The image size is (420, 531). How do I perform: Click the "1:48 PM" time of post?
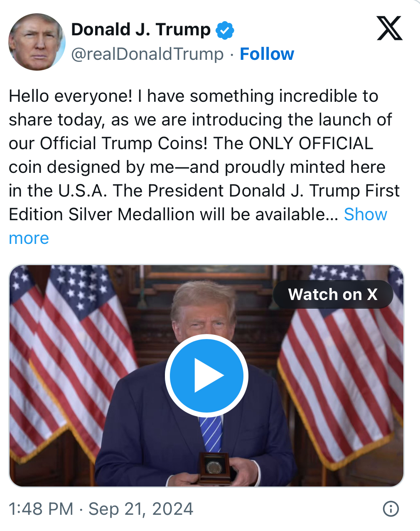point(41,509)
